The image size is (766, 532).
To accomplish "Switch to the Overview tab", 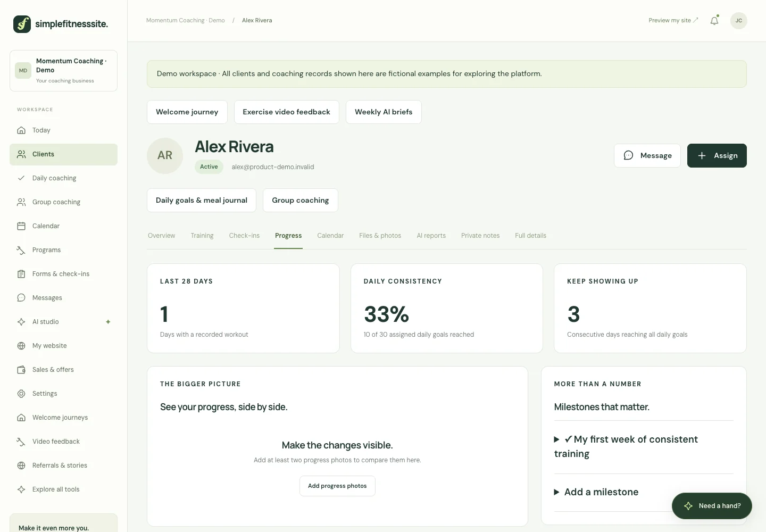I will click(x=161, y=236).
